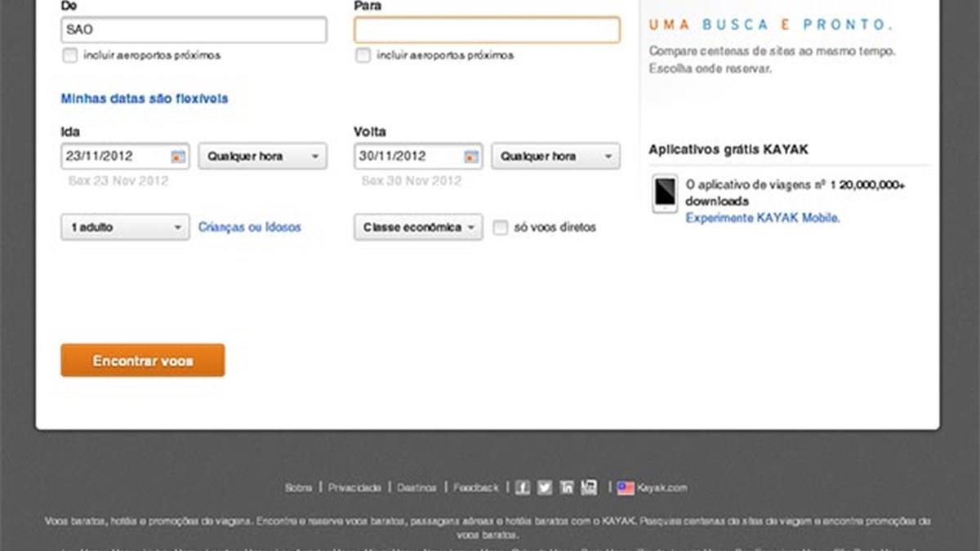Click the empty Para destination field
980x551 pixels.
tap(487, 30)
